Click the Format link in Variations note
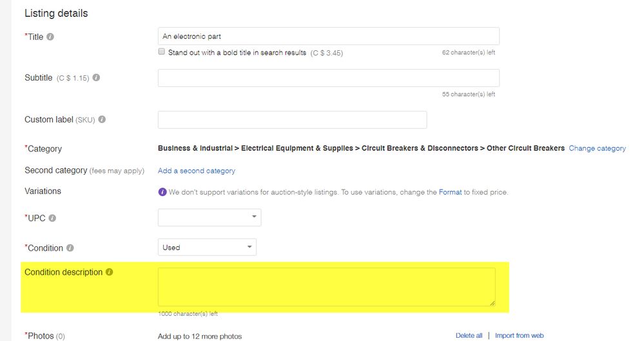 [450, 192]
